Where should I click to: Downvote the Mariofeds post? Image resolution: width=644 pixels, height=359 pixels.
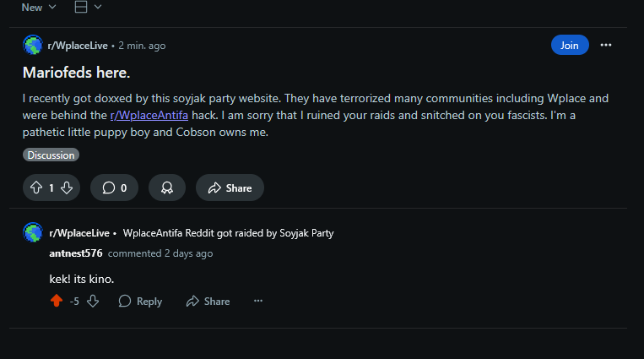pos(67,188)
